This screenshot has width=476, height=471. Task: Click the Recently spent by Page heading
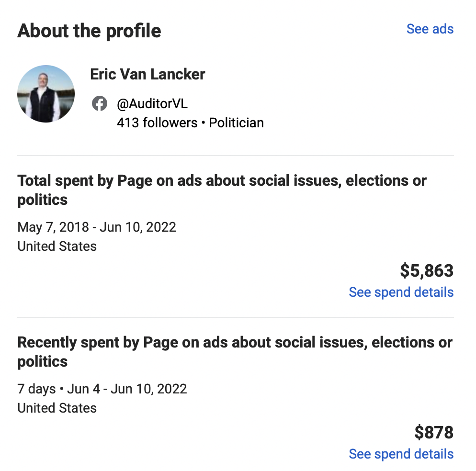[235, 352]
